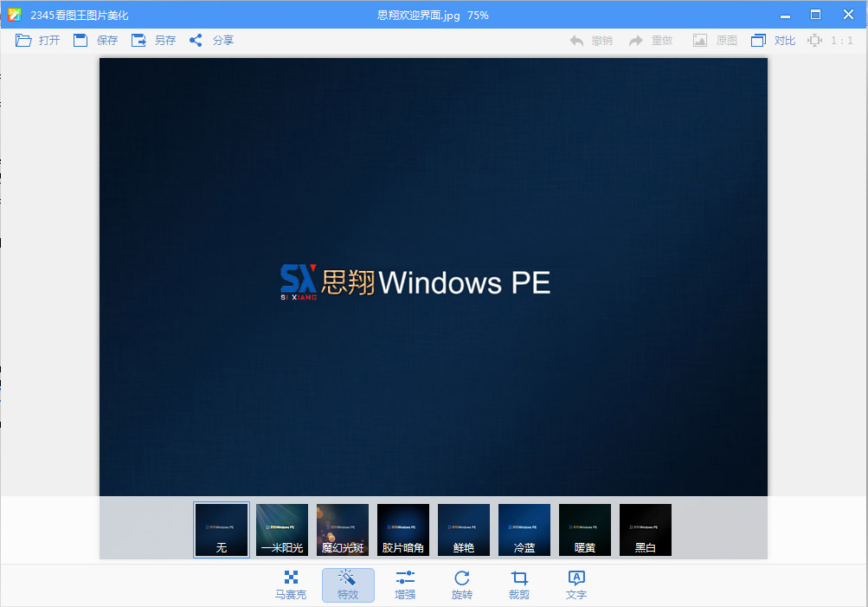Apply the 无 (no effect) thumbnail
The height and width of the screenshot is (607, 868).
coord(222,530)
